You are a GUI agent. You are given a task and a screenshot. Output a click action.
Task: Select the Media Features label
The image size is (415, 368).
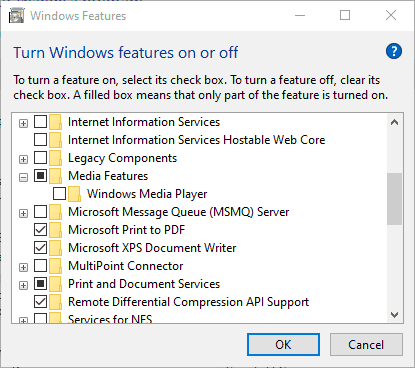pyautogui.click(x=108, y=176)
